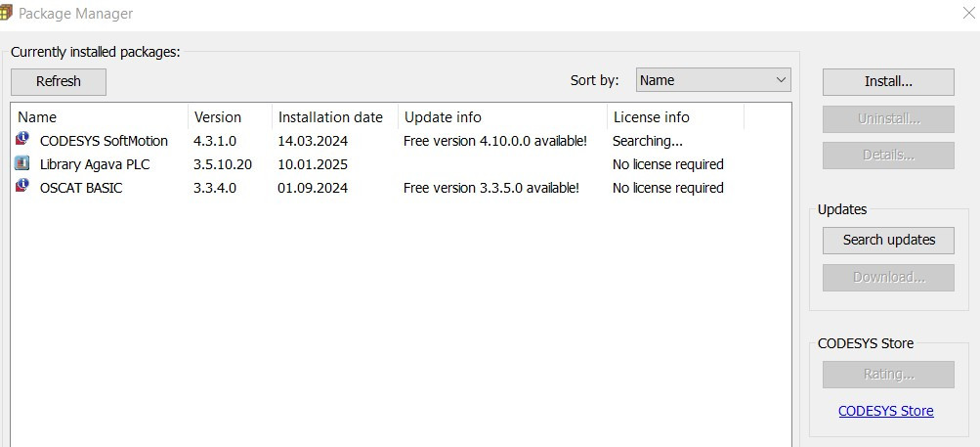980x447 pixels.
Task: Click the SoftMotion 4.10.0.0 update info
Action: (494, 141)
